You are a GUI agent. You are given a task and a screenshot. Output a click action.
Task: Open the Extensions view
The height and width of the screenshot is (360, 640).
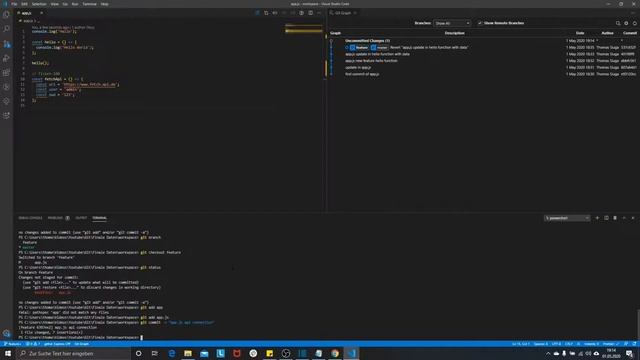coord(7,72)
